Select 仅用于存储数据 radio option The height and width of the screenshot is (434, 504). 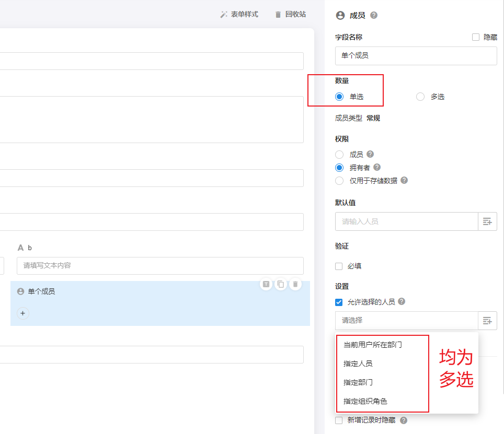pyautogui.click(x=339, y=181)
